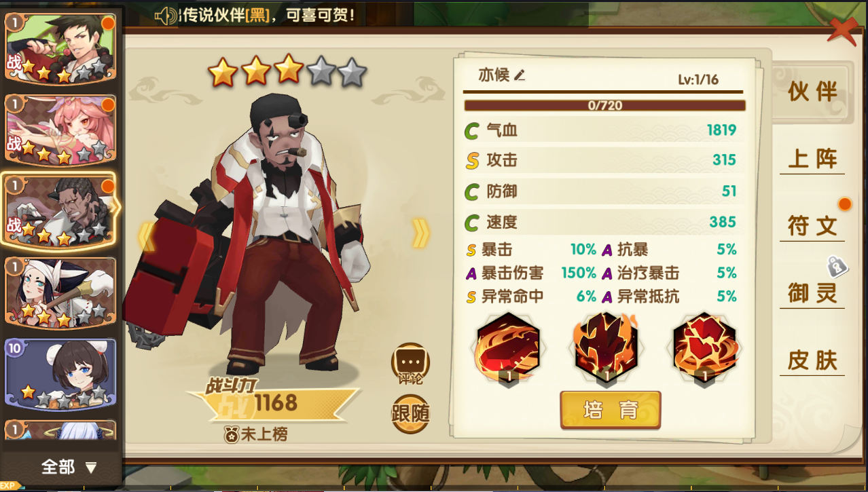Click the 培育 cultivate button

click(611, 410)
